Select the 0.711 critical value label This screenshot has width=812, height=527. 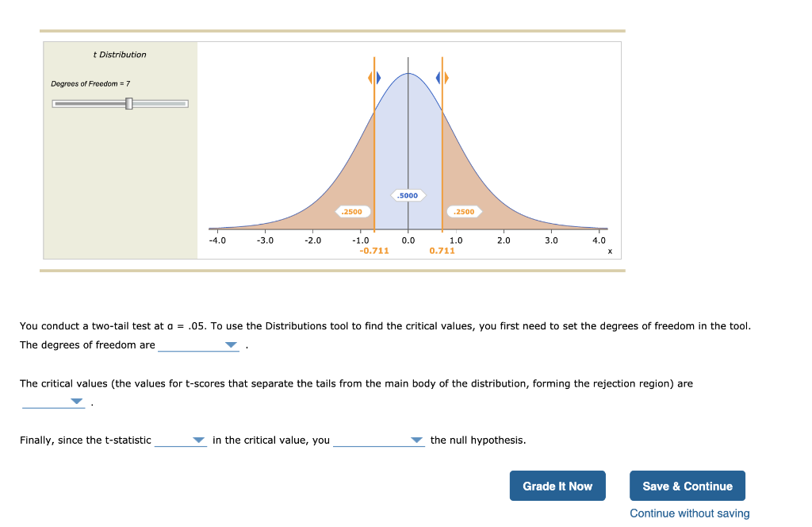point(442,249)
